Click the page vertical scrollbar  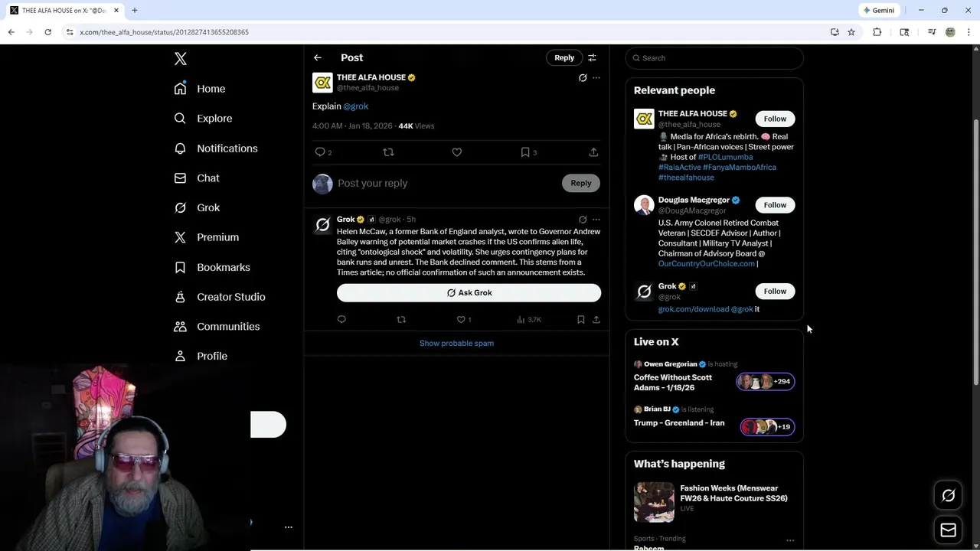pos(975,253)
